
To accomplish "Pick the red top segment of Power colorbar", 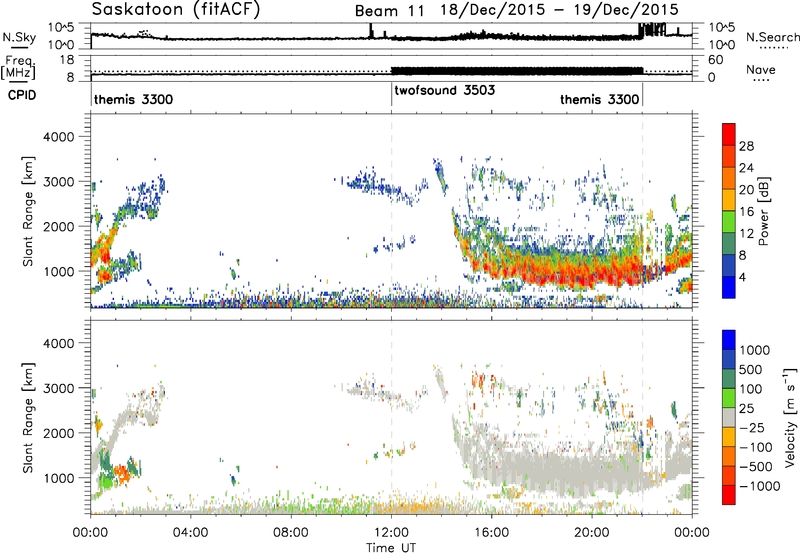I will (729, 133).
